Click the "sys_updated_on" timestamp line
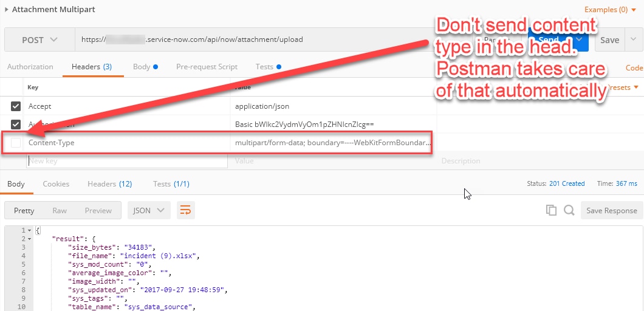Image resolution: width=644 pixels, height=311 pixels. [148, 290]
